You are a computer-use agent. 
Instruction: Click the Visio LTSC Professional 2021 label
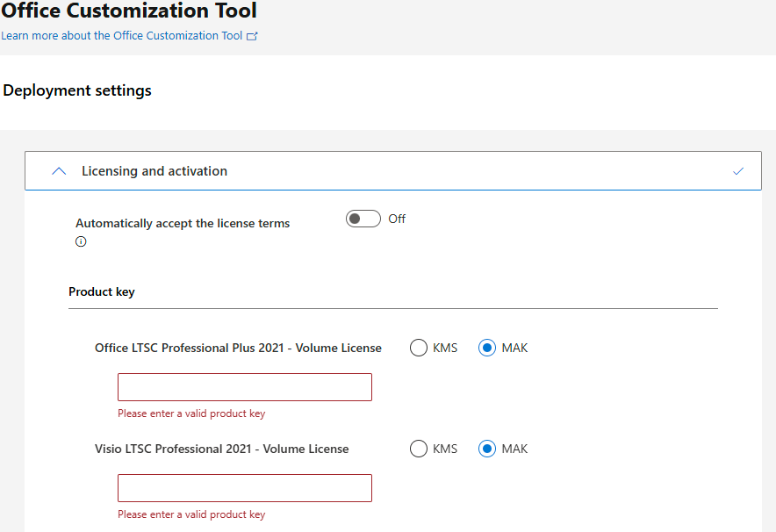[222, 449]
